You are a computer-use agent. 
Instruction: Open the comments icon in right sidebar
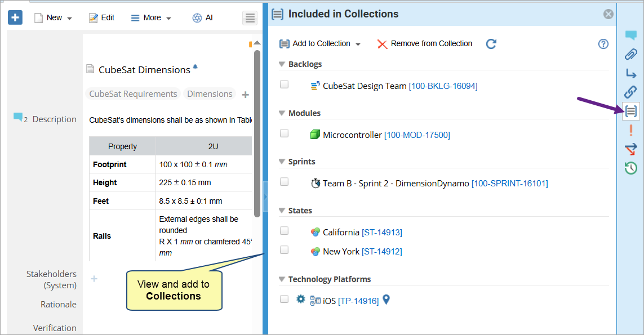pos(630,35)
